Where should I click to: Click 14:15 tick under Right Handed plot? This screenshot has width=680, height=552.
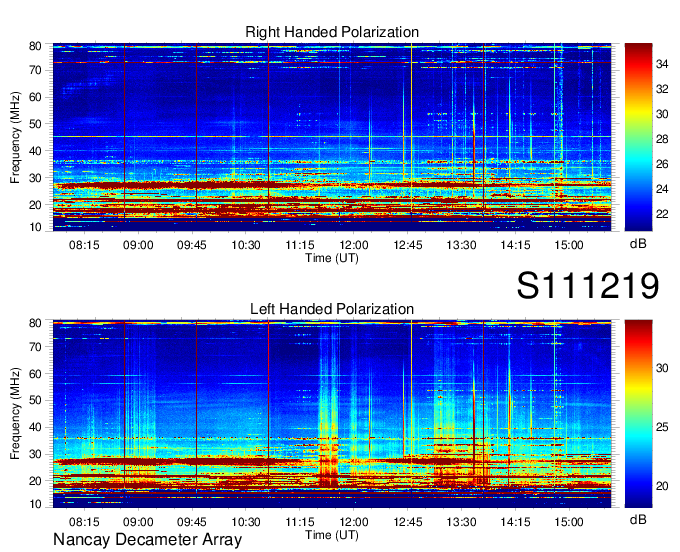click(x=515, y=245)
